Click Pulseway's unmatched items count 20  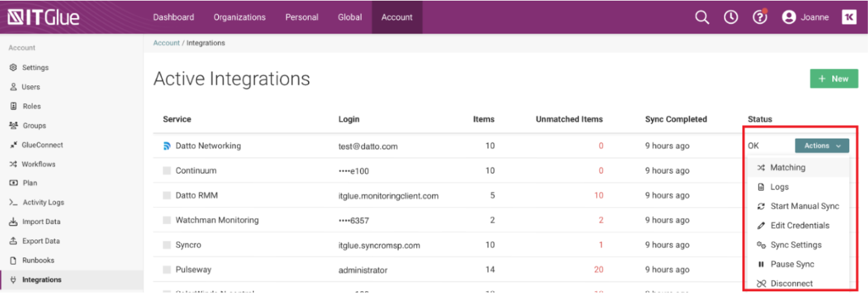[x=598, y=270]
